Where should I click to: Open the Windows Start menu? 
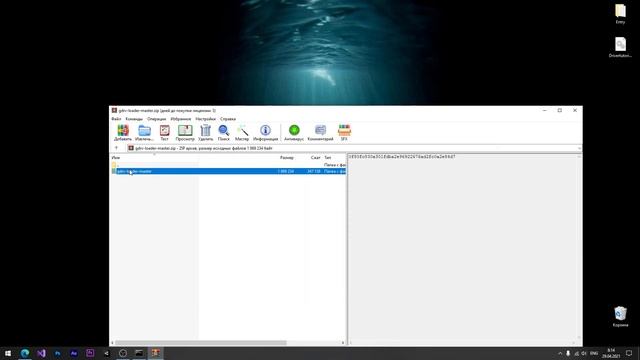tap(8, 353)
